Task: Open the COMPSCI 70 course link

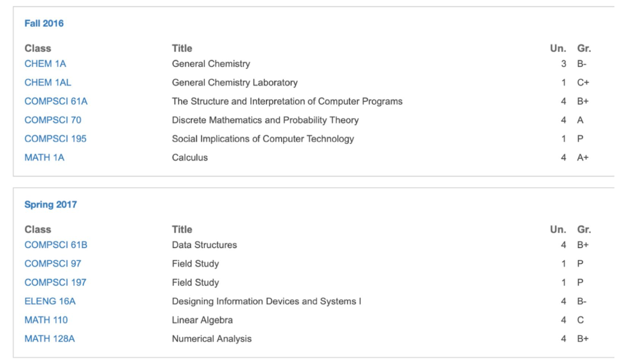Action: [x=53, y=120]
